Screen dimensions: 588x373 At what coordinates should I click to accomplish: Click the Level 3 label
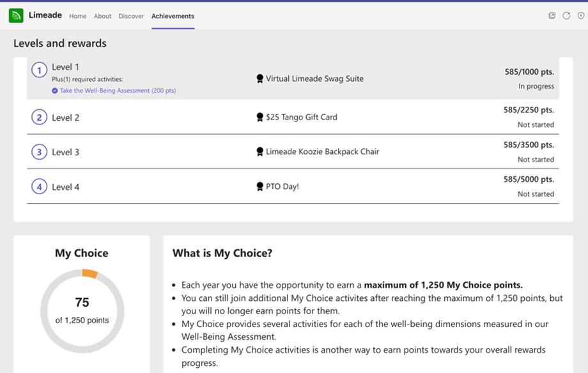65,152
